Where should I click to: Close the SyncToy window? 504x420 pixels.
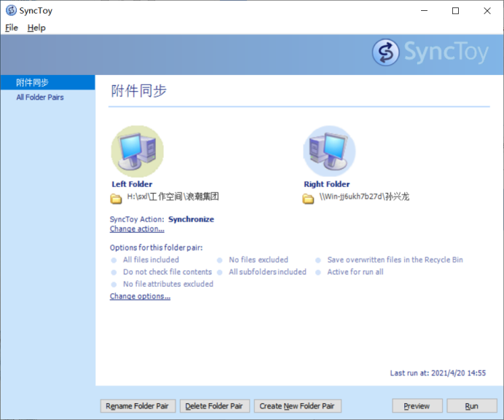[487, 11]
